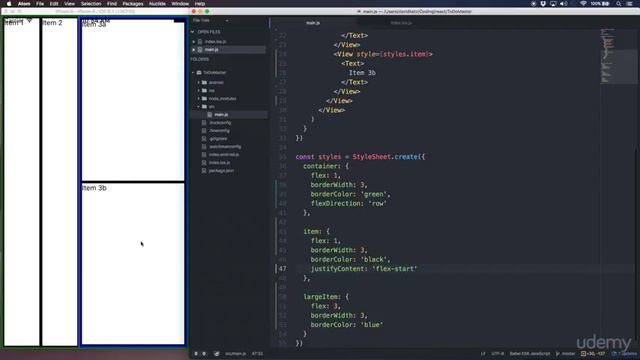Switch to the index.ios.js editor tab
The image size is (640, 360).
(401, 23)
